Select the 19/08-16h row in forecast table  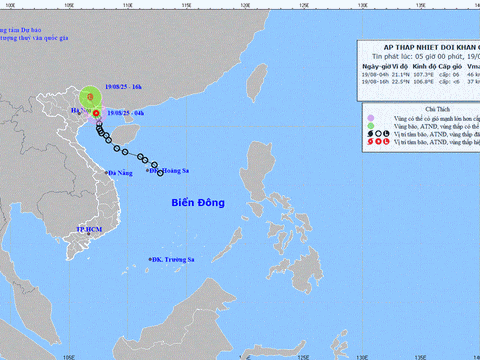point(421,82)
